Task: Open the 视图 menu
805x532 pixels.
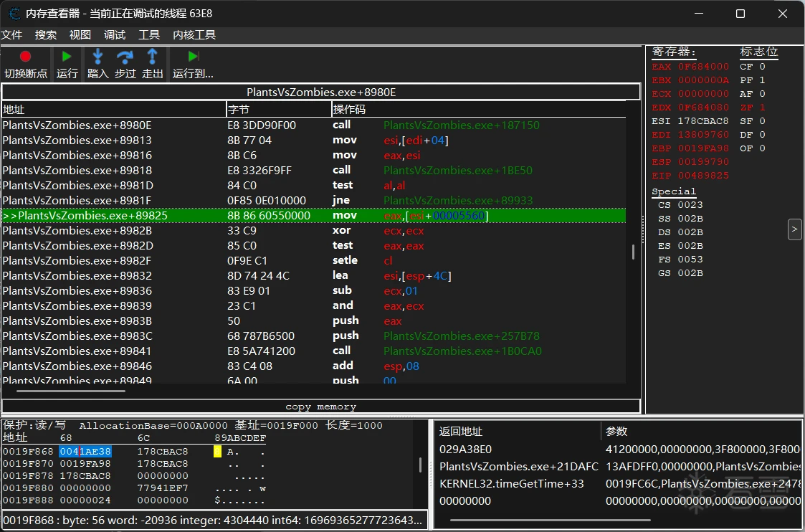Action: pos(80,35)
